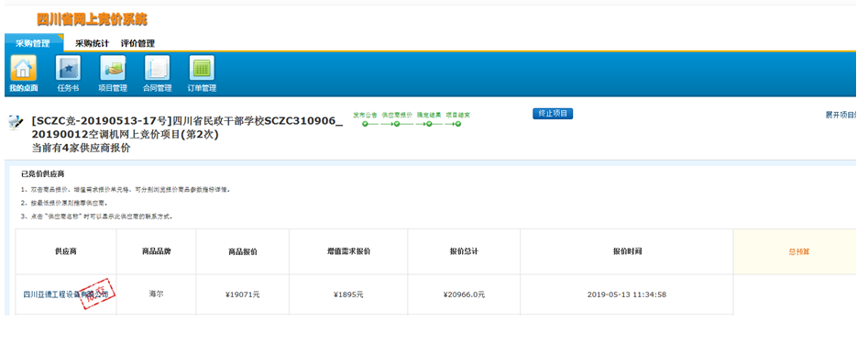Select the ¥1895元 增值需求报价 cell
Viewport: 868px width, 355px height.
click(348, 294)
